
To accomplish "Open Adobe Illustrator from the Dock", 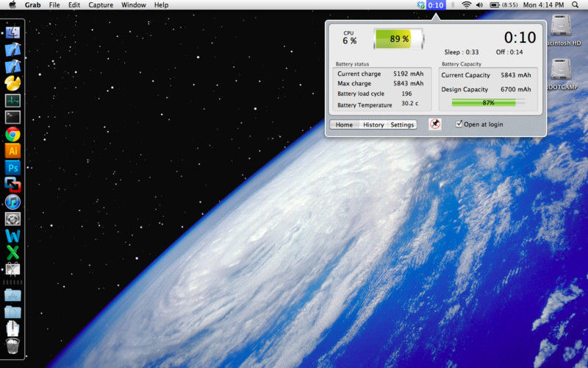I will click(12, 151).
